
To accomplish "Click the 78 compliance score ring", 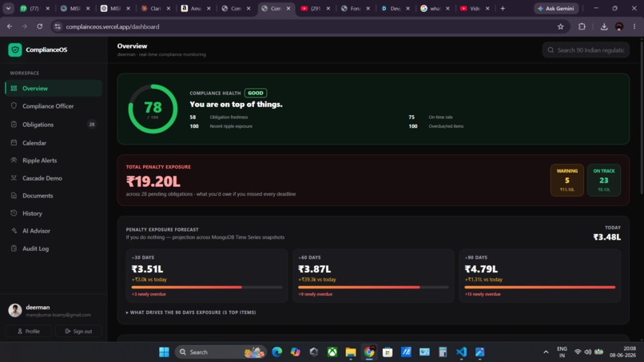I will (x=153, y=109).
